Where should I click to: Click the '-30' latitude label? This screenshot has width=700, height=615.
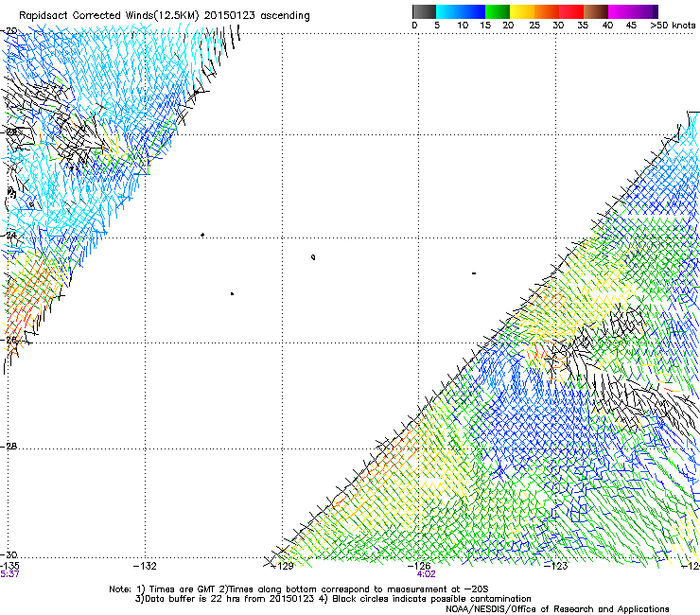click(9, 554)
